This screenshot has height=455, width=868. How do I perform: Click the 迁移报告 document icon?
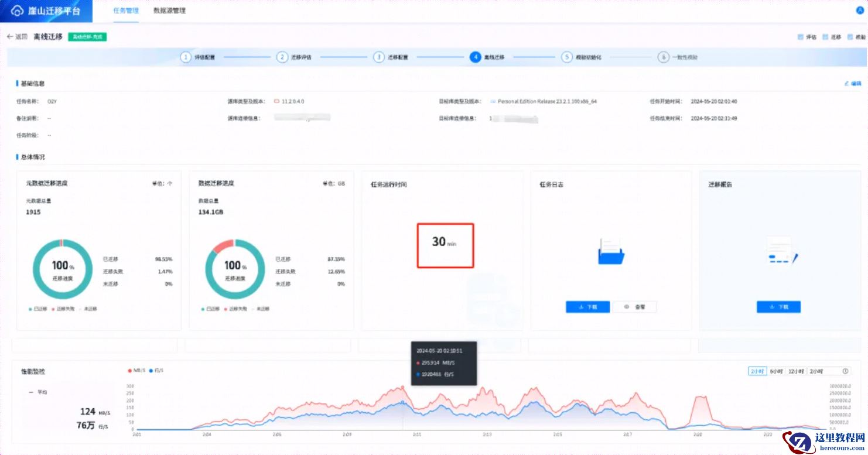[x=783, y=251]
